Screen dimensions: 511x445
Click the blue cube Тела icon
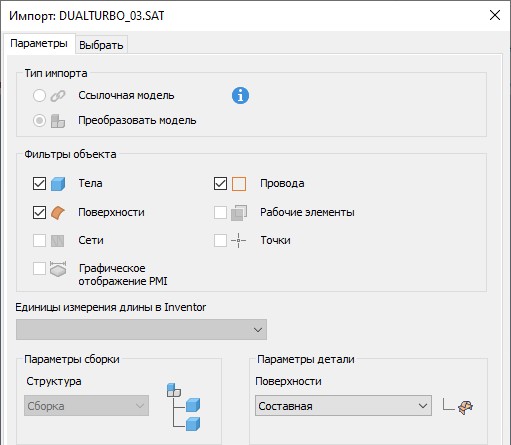click(x=58, y=184)
